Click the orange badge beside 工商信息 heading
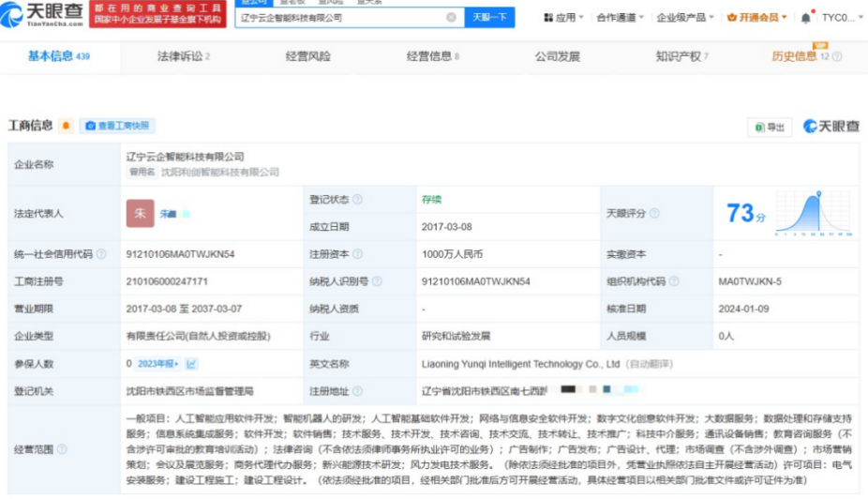Screen dimensions: 868x499 [66, 126]
